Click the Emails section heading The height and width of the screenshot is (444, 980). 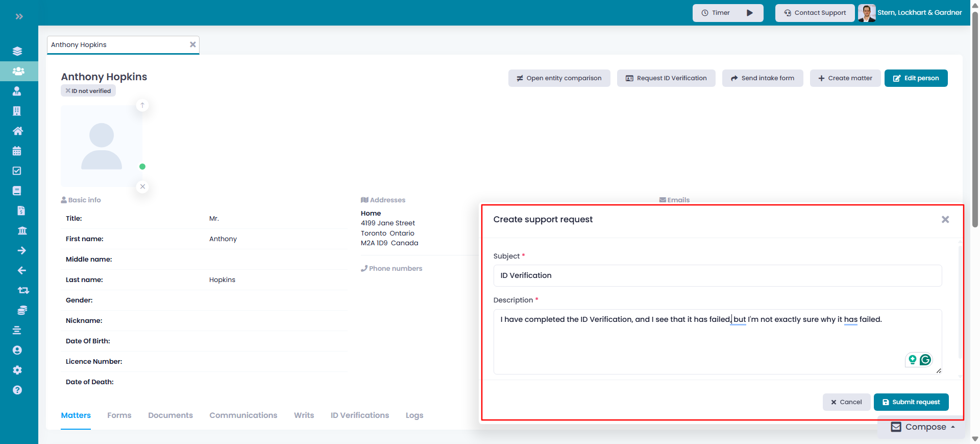pyautogui.click(x=674, y=200)
